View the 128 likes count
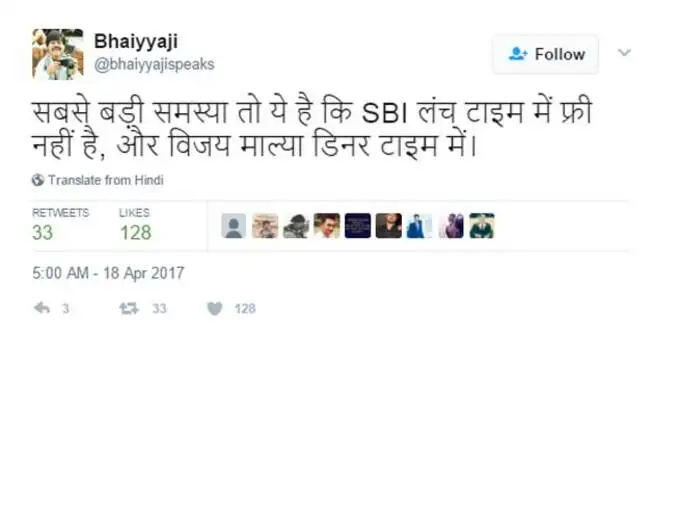Viewport: 680px width, 509px height. [135, 232]
